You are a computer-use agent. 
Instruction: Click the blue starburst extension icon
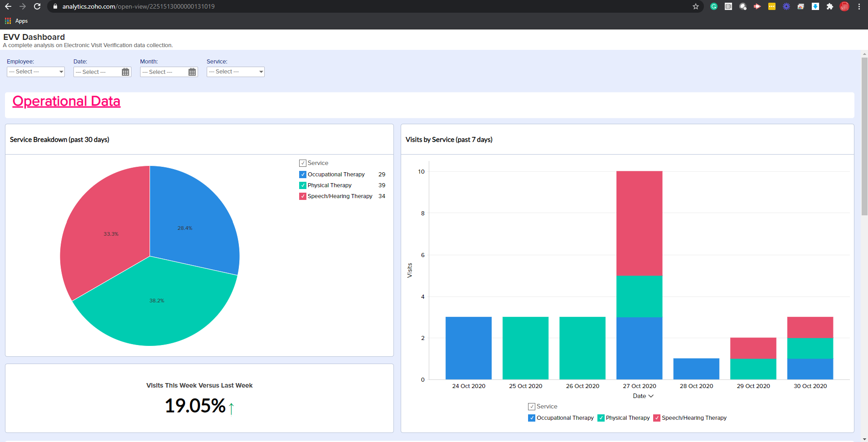pos(786,6)
